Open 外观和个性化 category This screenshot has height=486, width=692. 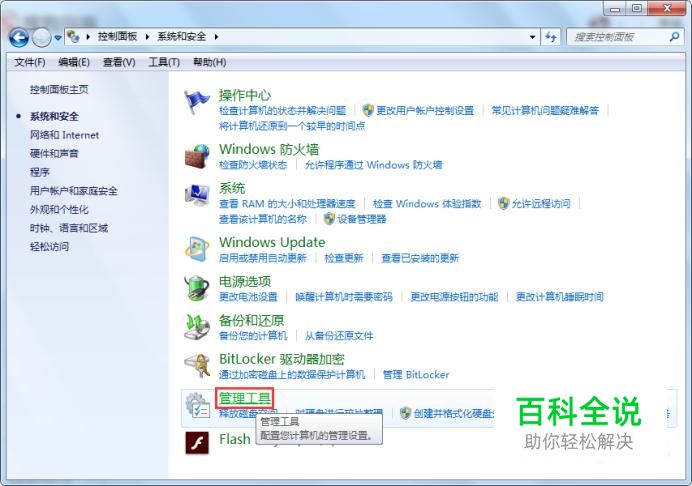[x=59, y=209]
